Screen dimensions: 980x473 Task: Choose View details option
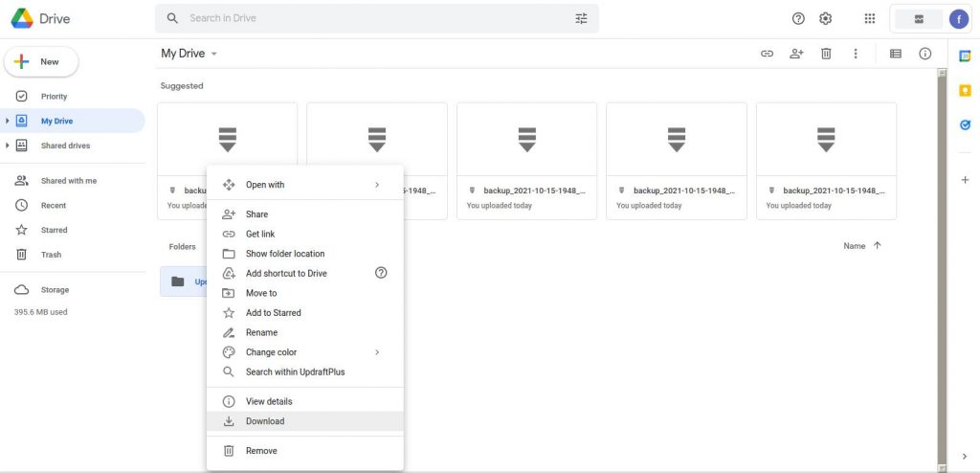[305, 402]
